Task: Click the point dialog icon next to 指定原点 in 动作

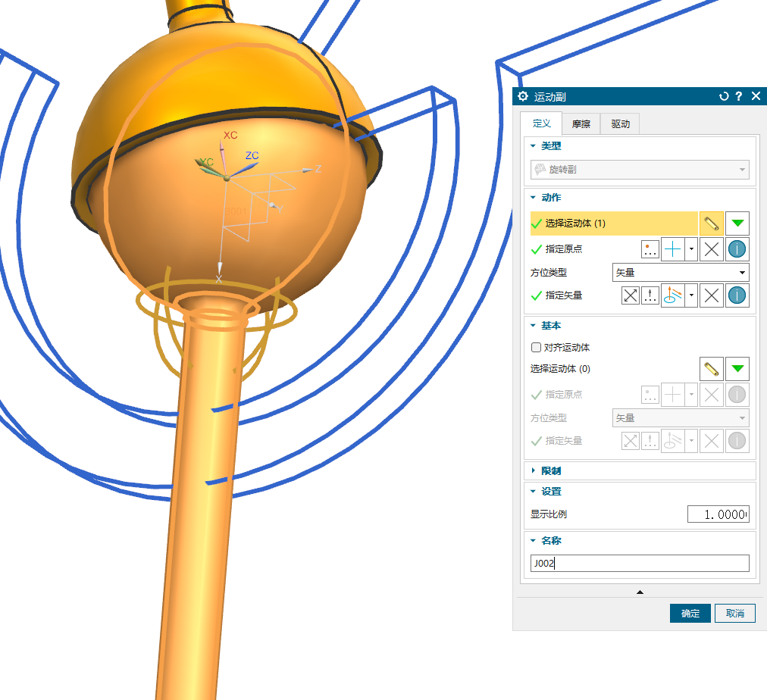Action: point(650,248)
